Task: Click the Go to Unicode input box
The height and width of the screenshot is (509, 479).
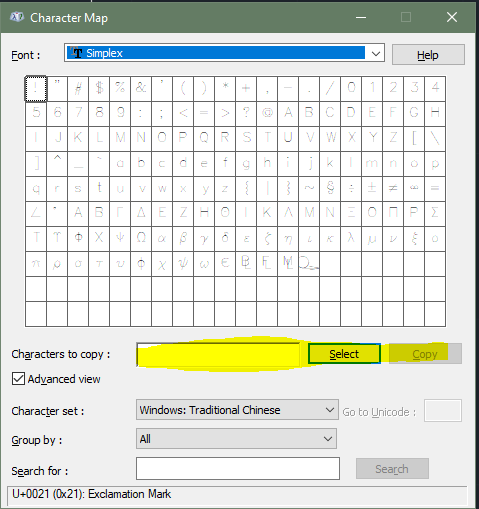Action: pyautogui.click(x=443, y=410)
